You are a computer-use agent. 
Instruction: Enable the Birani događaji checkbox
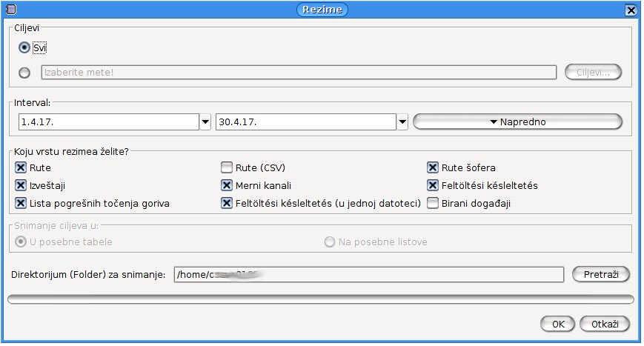pyautogui.click(x=433, y=203)
